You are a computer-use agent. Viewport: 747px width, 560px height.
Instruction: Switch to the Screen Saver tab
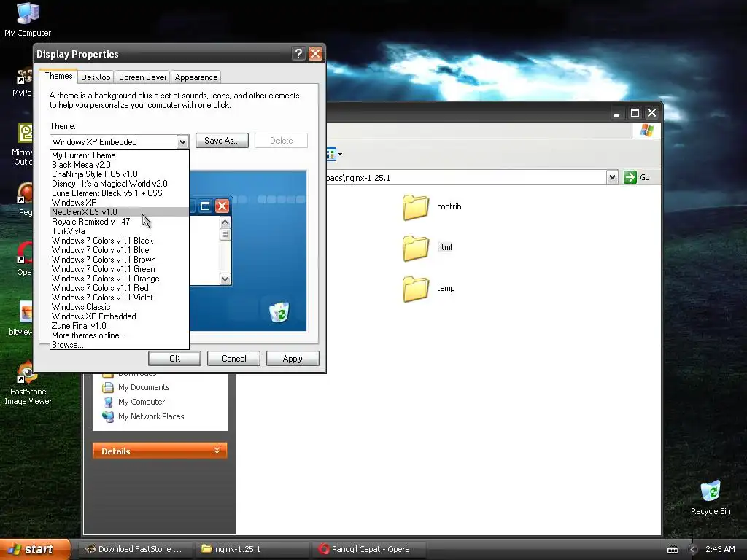pos(142,77)
